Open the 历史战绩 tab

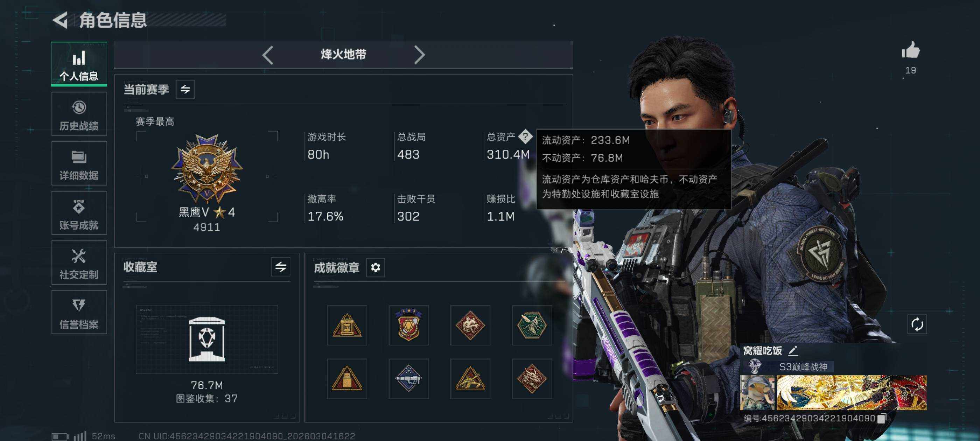pos(79,114)
